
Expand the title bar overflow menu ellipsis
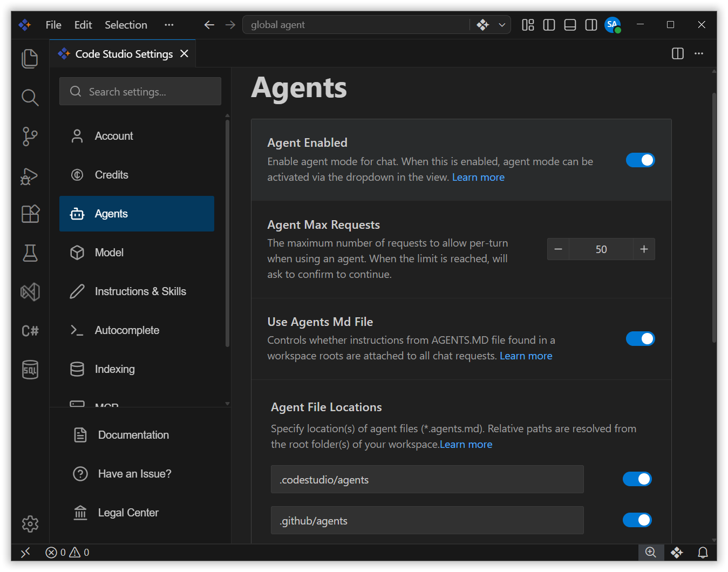coord(169,25)
